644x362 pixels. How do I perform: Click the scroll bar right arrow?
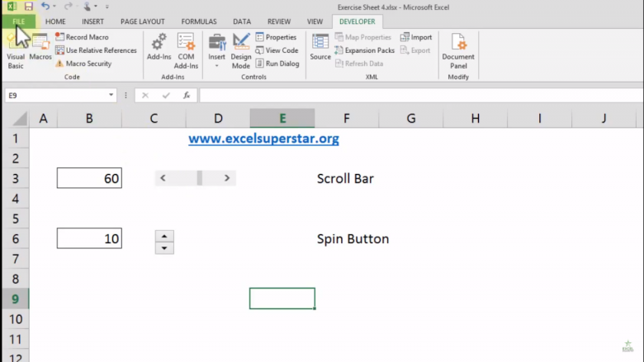tap(227, 178)
